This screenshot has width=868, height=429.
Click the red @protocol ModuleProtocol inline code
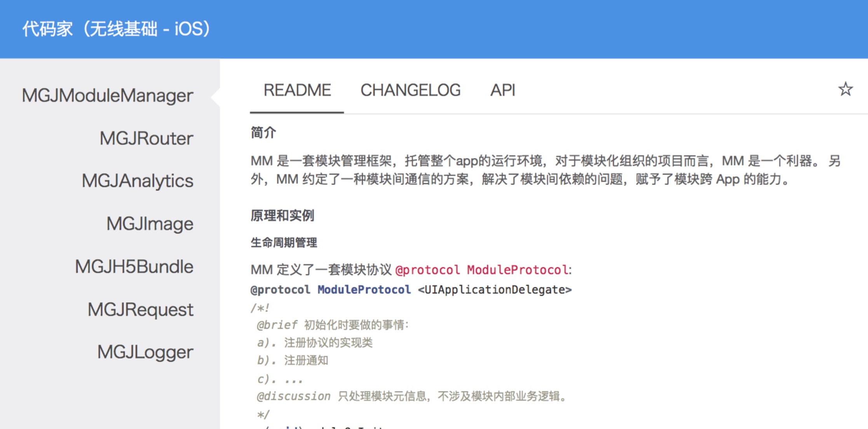482,270
